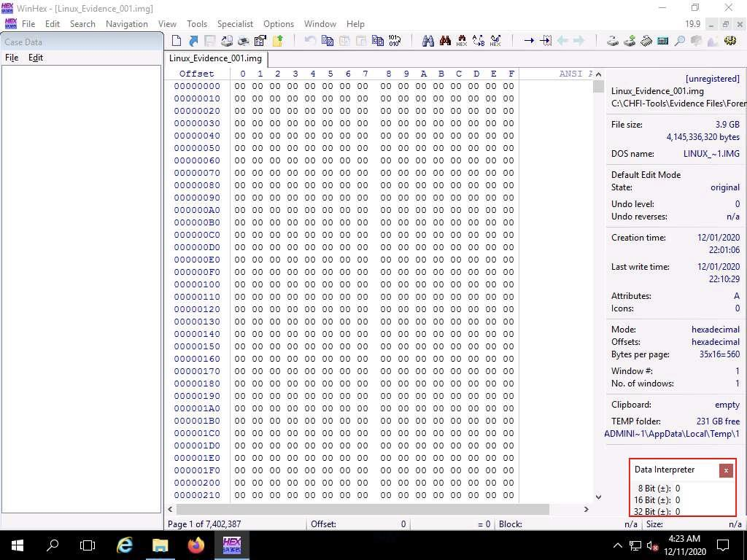The height and width of the screenshot is (560, 747).
Task: Click the volume speaker tray icon
Action: pos(651,545)
